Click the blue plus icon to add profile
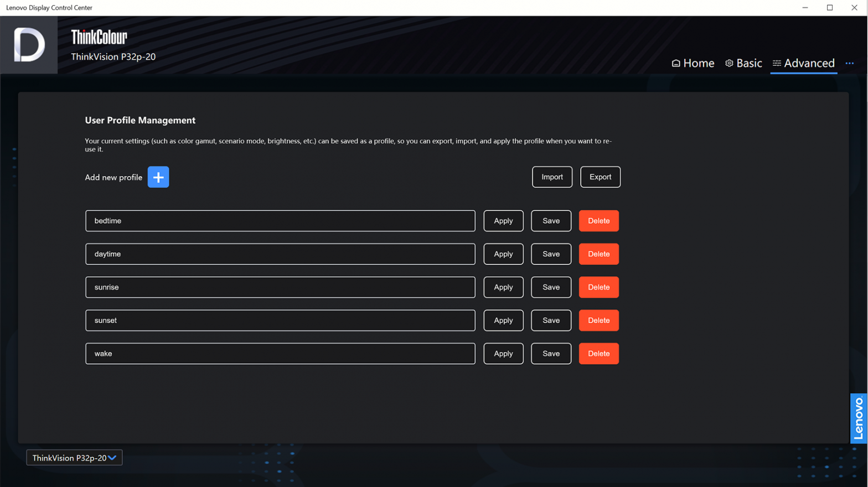Screen dimensions: 868x487 click(158, 177)
